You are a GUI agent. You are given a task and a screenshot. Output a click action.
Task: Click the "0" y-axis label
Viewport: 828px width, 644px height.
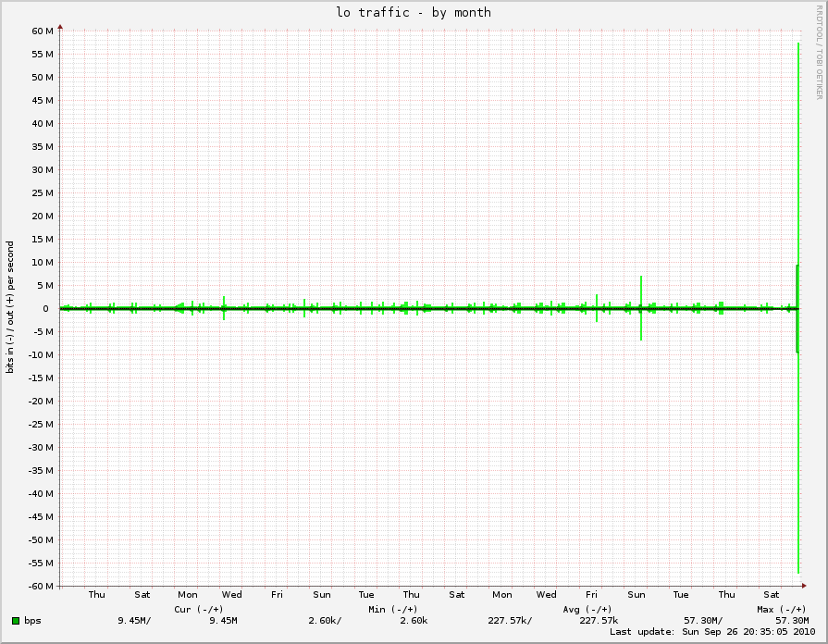click(x=46, y=308)
